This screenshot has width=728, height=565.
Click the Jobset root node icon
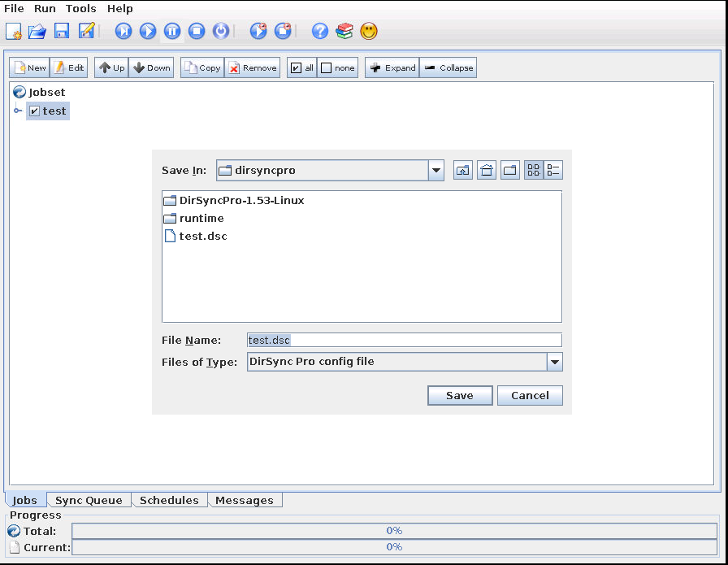[x=19, y=92]
